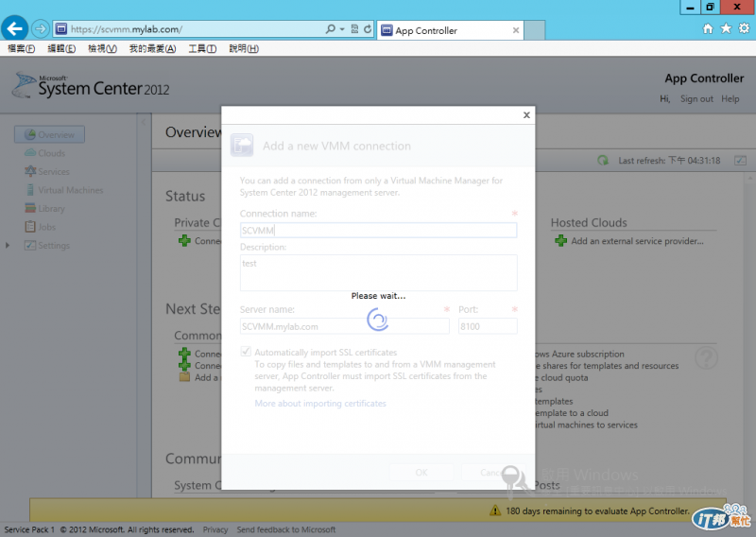
Task: Click Send feedback to Microsoft link
Action: pos(286,529)
